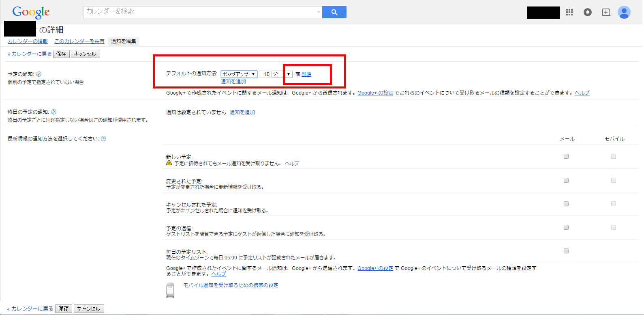Screen dimensions: 644x315
Task: Click help icon beside 予定の通知
Action: 39,74
